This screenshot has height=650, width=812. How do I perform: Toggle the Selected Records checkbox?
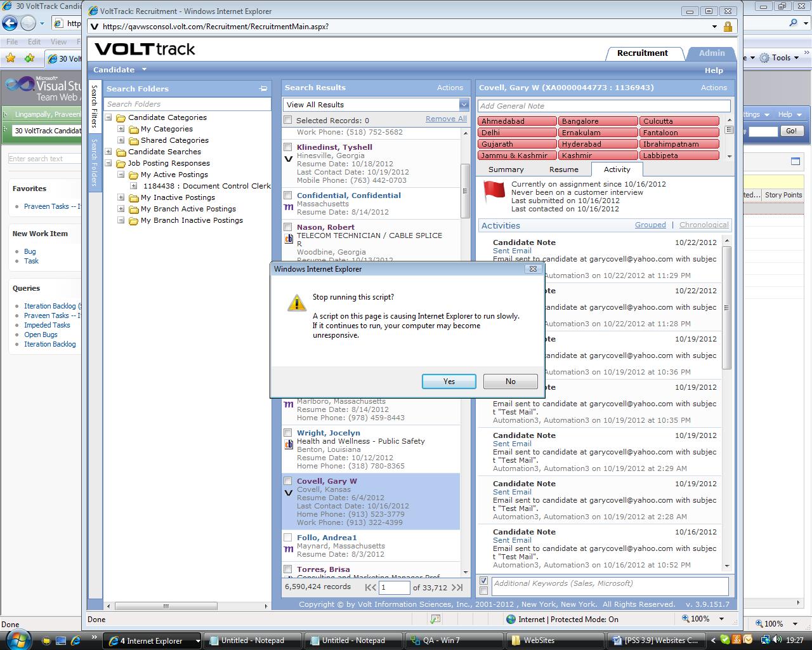288,120
